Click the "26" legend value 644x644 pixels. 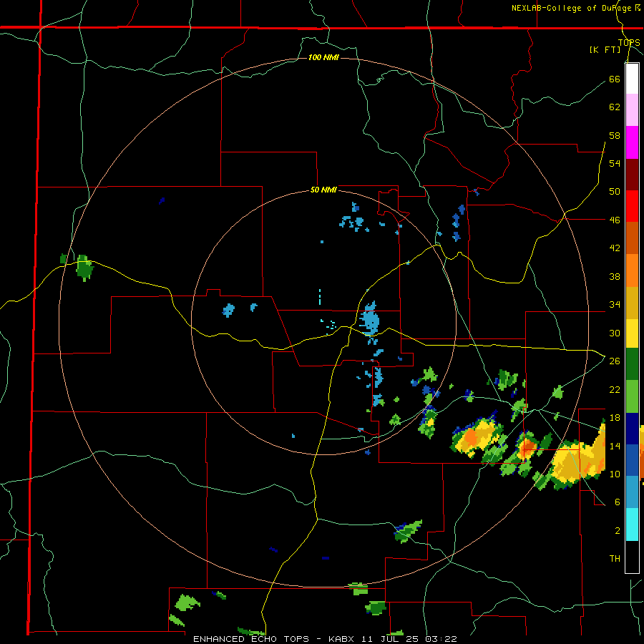(615, 361)
